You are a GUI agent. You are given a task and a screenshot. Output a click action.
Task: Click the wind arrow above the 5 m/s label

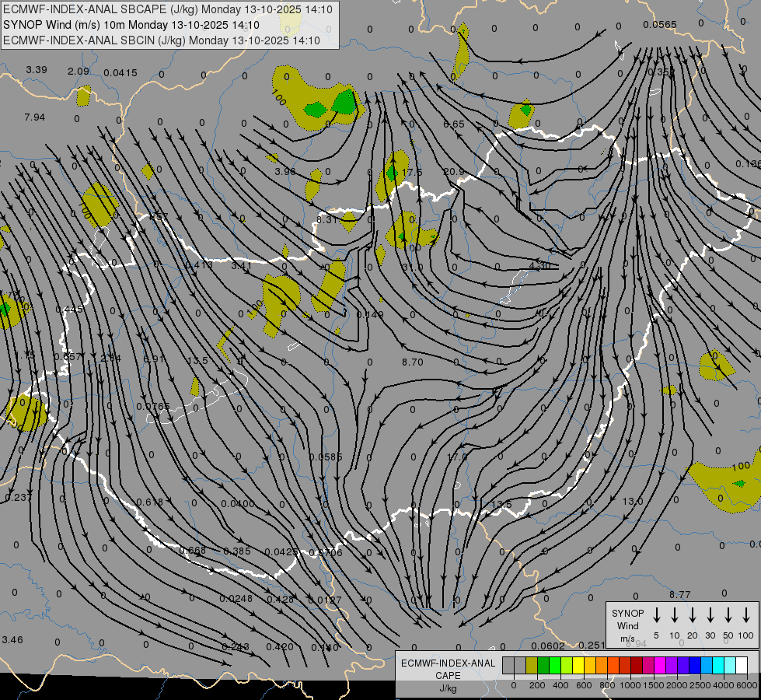tap(657, 614)
